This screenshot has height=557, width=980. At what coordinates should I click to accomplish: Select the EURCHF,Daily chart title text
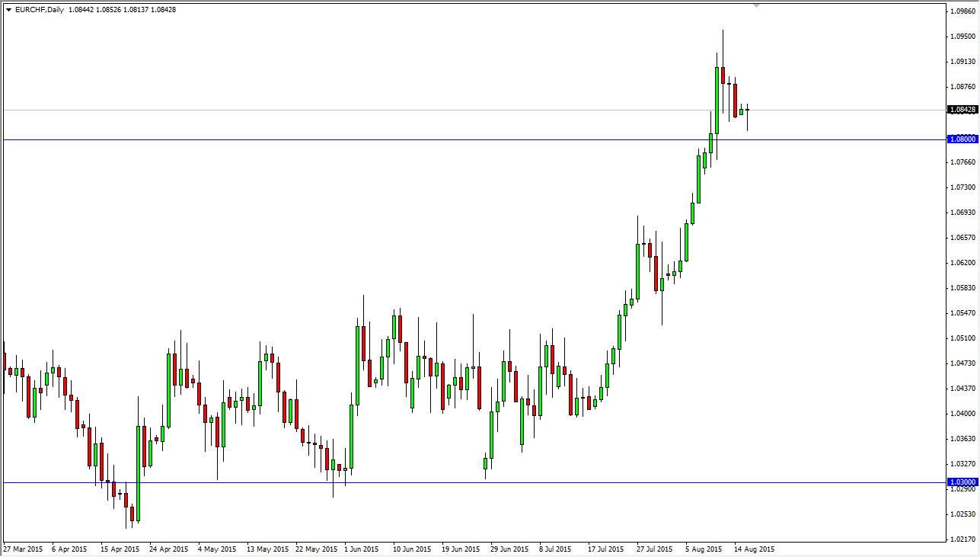coord(40,10)
